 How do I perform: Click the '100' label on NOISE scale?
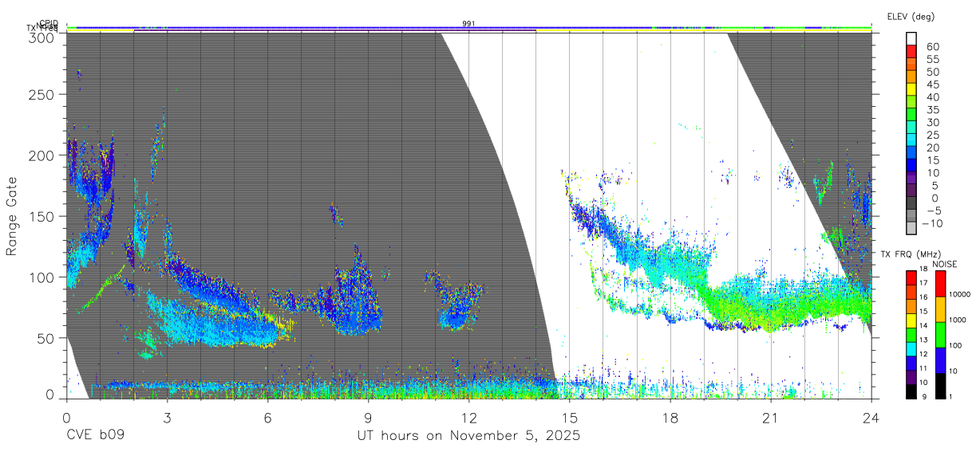[957, 346]
